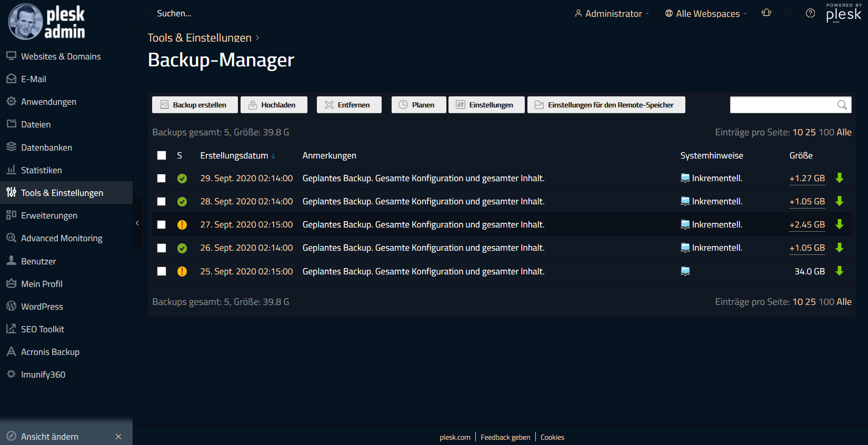Screen dimensions: 868x445
Task: Download the 29. Sept. 2020 backup via green arrow
Action: point(840,178)
